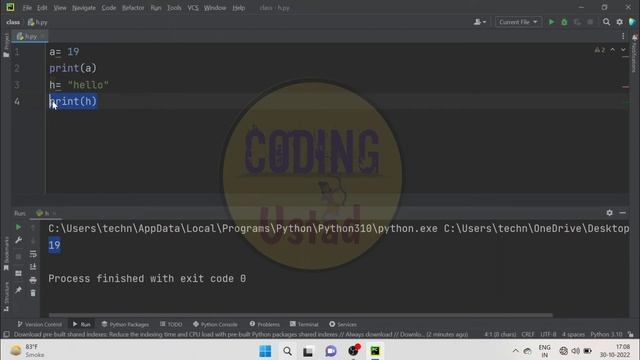Screen dimensions: 640x360
Task: Open the View menu
Action: tap(60, 8)
